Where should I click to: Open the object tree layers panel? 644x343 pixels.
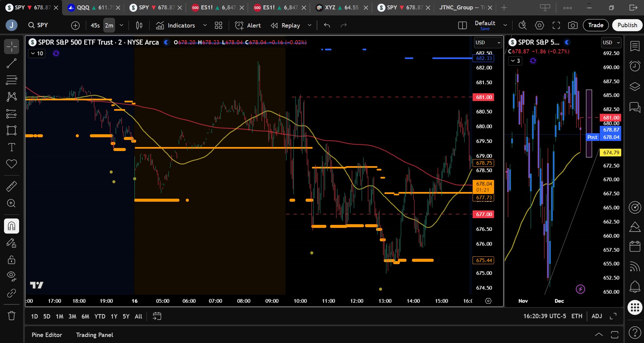[x=635, y=87]
